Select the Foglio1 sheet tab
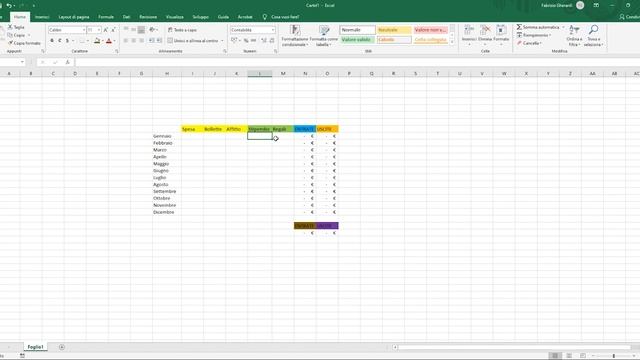Screen dimensions: 640x360 36,347
